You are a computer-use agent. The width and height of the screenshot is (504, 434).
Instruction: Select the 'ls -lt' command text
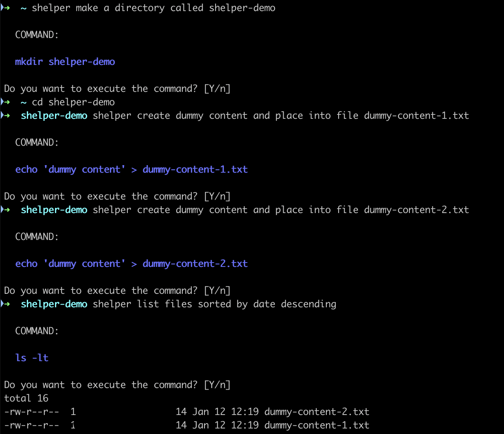point(32,358)
